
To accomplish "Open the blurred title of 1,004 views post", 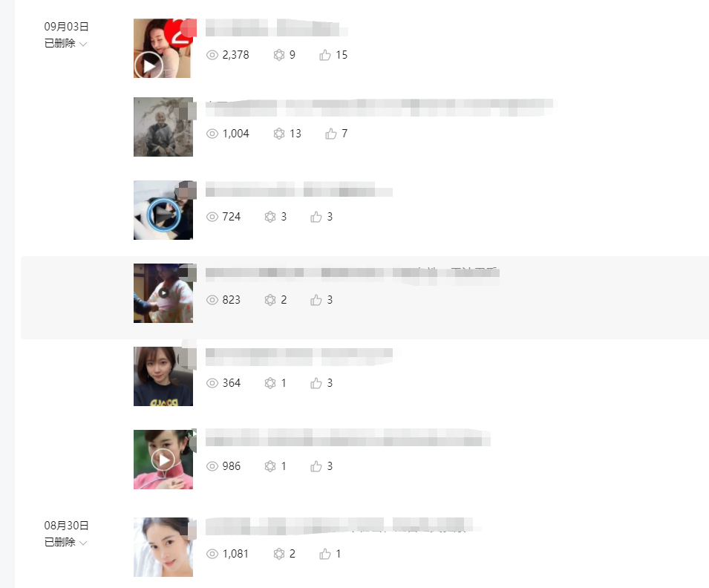I will click(x=380, y=108).
